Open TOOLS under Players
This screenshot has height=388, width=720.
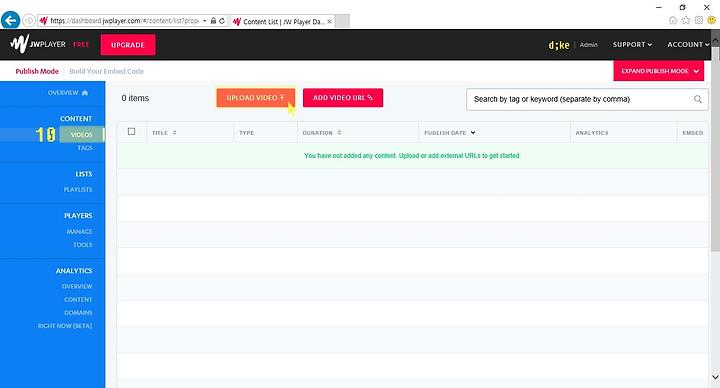click(x=83, y=245)
